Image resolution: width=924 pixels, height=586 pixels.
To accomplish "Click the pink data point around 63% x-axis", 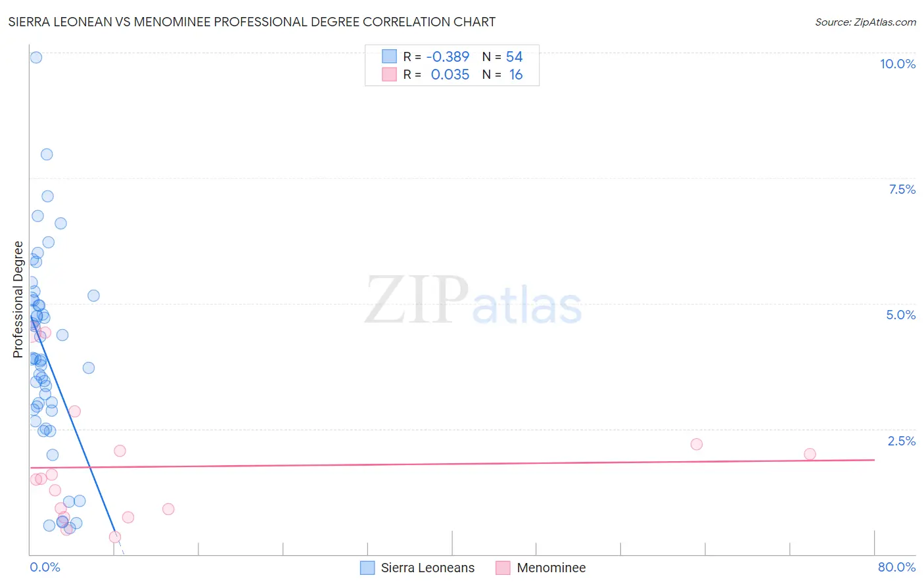I will point(697,444).
